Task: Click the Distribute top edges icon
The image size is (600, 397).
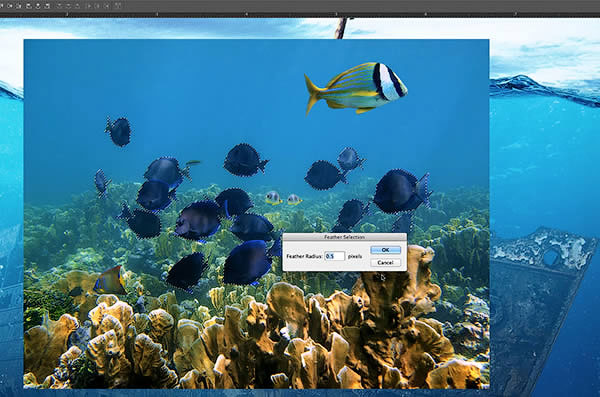Action: coord(59,6)
